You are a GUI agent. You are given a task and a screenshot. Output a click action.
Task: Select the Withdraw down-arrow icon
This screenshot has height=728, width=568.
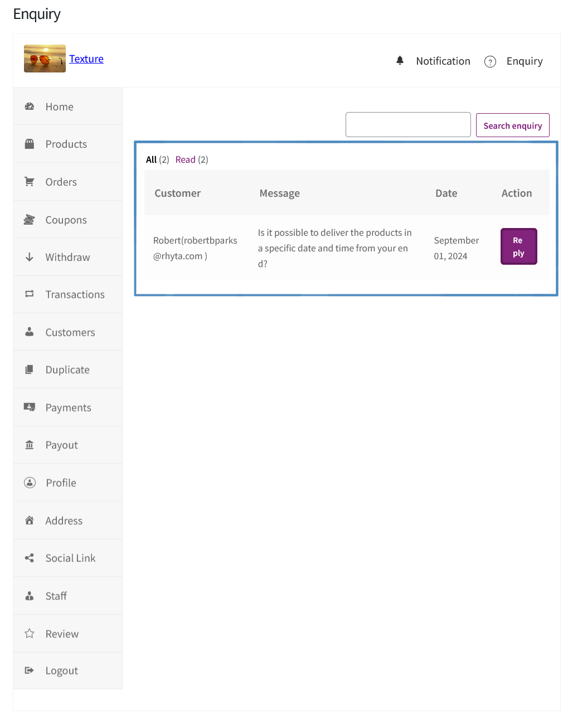[x=30, y=257]
